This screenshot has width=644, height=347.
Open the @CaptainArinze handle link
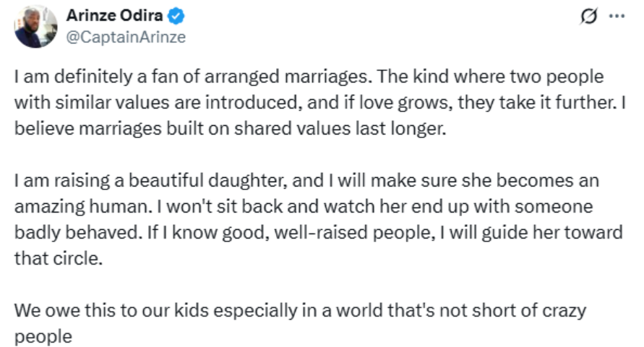126,38
